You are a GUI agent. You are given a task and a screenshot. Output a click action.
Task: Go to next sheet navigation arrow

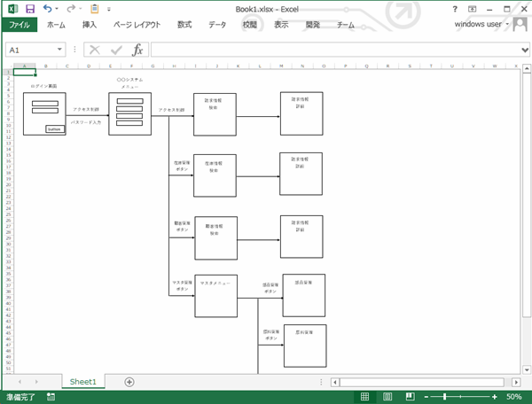click(36, 382)
